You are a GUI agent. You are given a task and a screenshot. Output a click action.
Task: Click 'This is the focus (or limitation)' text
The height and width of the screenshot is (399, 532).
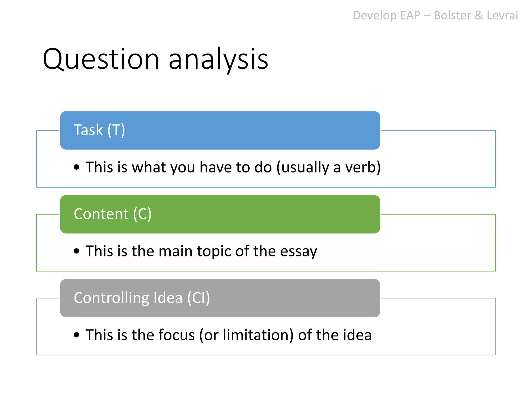pos(190,335)
